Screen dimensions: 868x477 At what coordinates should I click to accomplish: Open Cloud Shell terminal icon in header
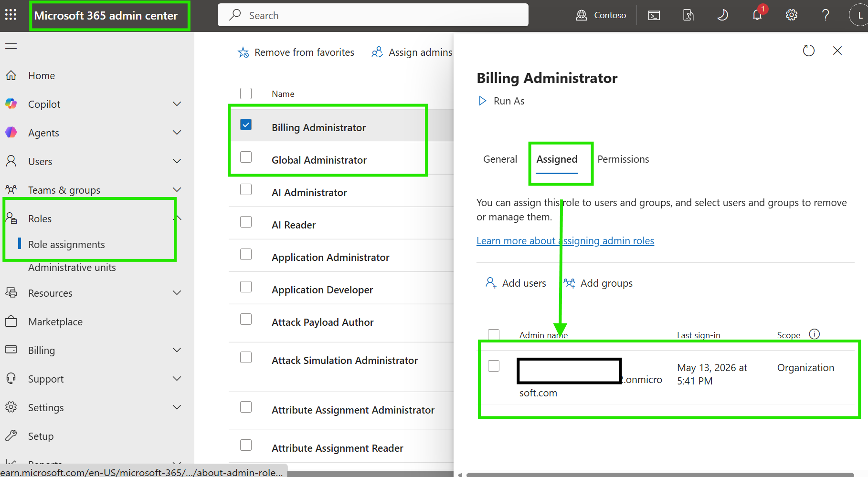click(654, 15)
